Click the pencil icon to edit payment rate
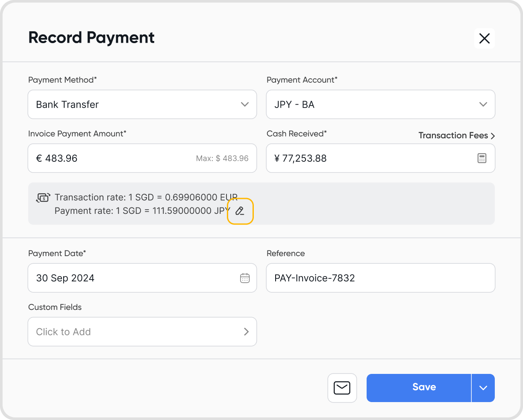 240,211
